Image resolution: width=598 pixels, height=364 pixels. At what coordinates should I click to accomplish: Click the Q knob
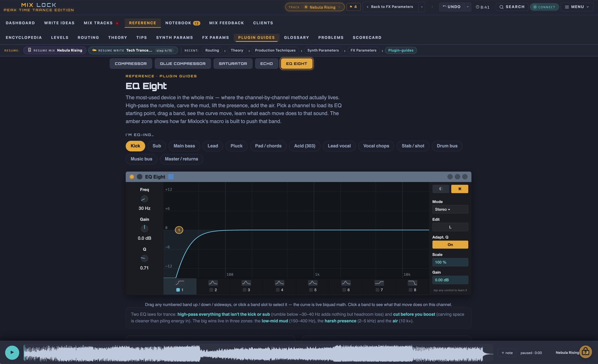tap(144, 258)
